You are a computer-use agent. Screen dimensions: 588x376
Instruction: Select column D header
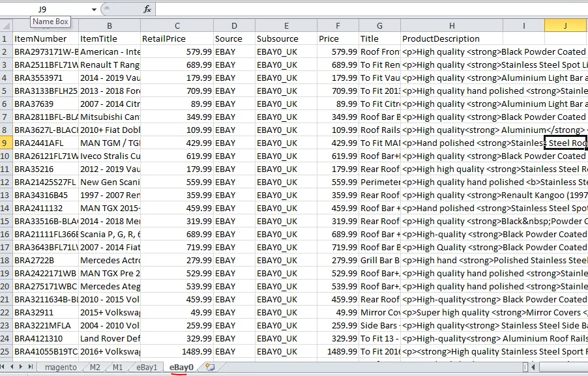point(235,26)
